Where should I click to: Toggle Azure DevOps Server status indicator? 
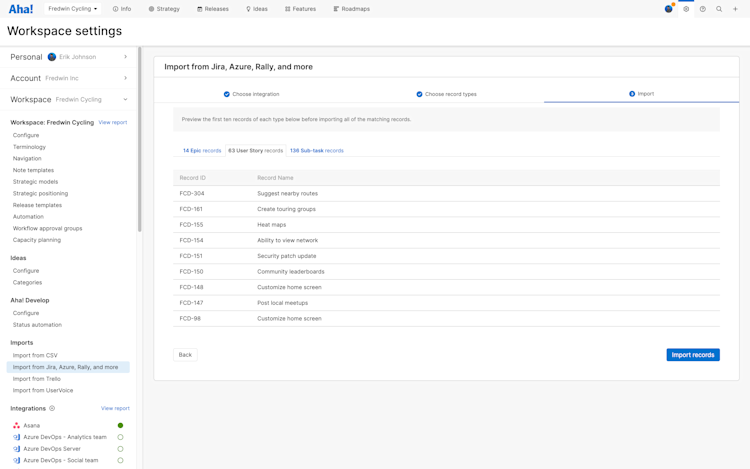[x=121, y=449]
